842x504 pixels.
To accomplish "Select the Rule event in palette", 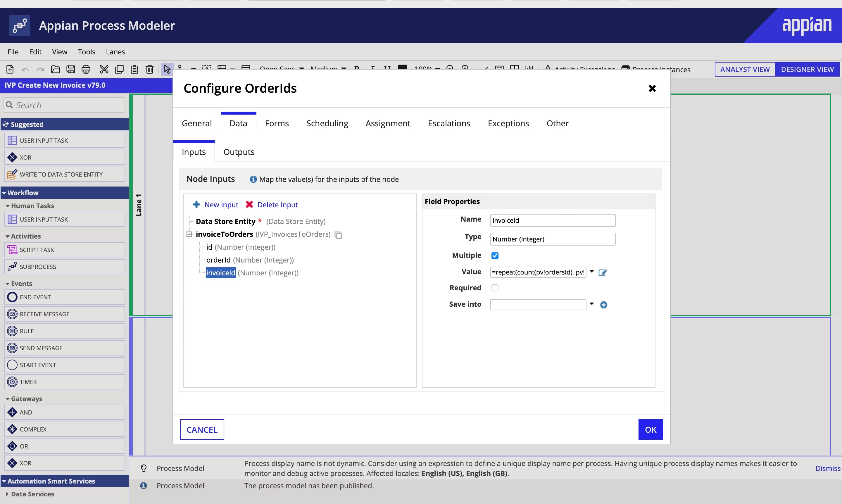I will 65,331.
